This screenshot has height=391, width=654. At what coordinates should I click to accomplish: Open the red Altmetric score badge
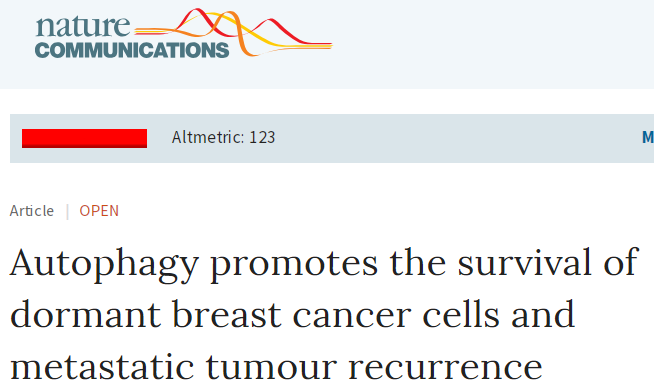pyautogui.click(x=84, y=138)
